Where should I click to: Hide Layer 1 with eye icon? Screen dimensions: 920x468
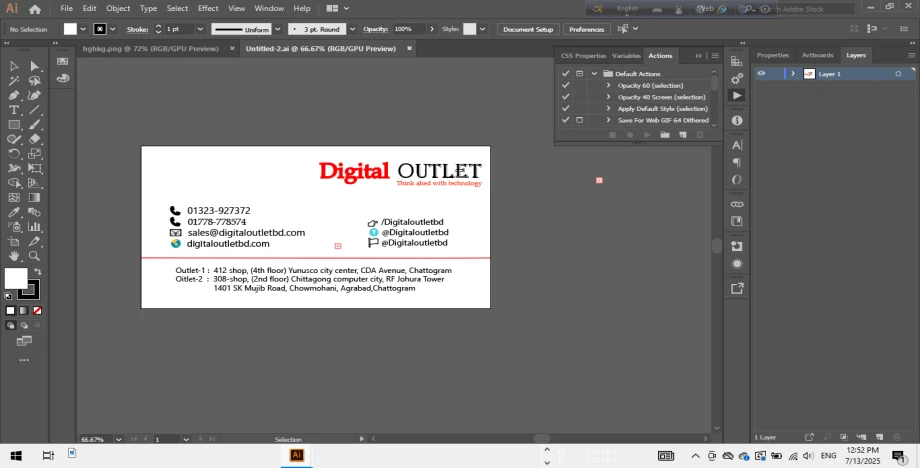click(761, 74)
